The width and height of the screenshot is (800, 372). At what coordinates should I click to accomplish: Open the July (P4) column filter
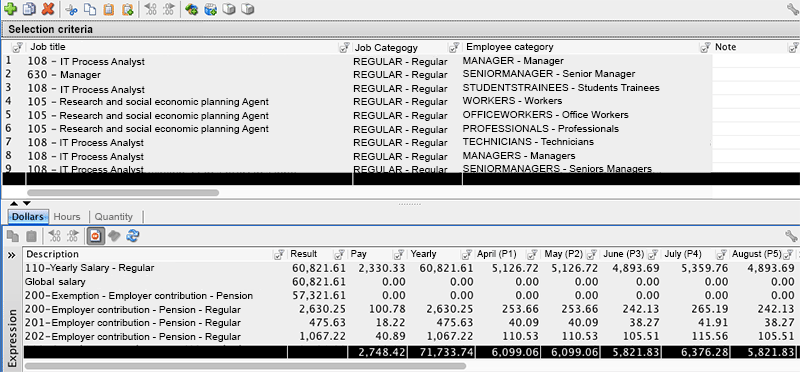pyautogui.click(x=721, y=254)
